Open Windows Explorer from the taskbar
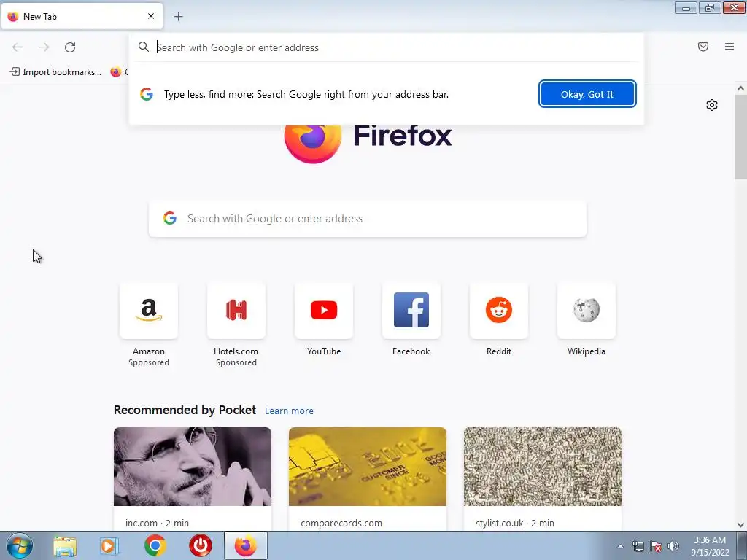 [x=65, y=546]
